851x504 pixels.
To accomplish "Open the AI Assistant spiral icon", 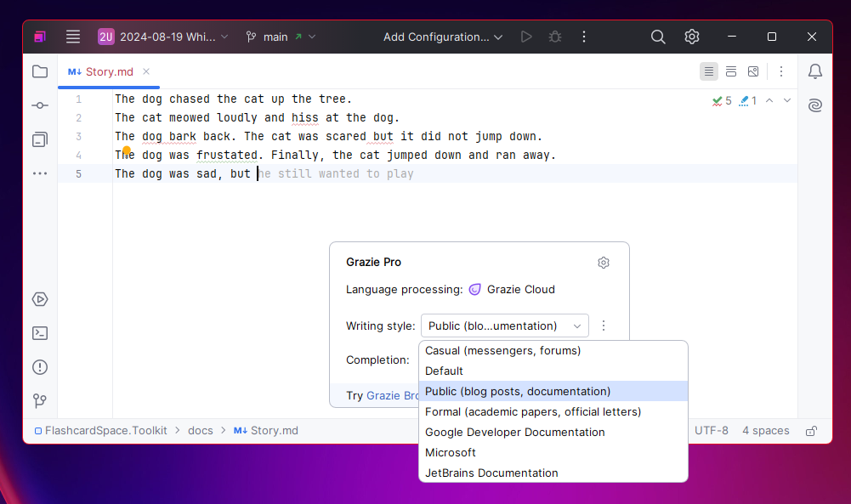I will [815, 105].
